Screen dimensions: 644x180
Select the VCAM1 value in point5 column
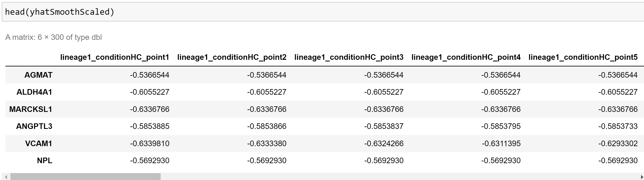click(x=618, y=143)
